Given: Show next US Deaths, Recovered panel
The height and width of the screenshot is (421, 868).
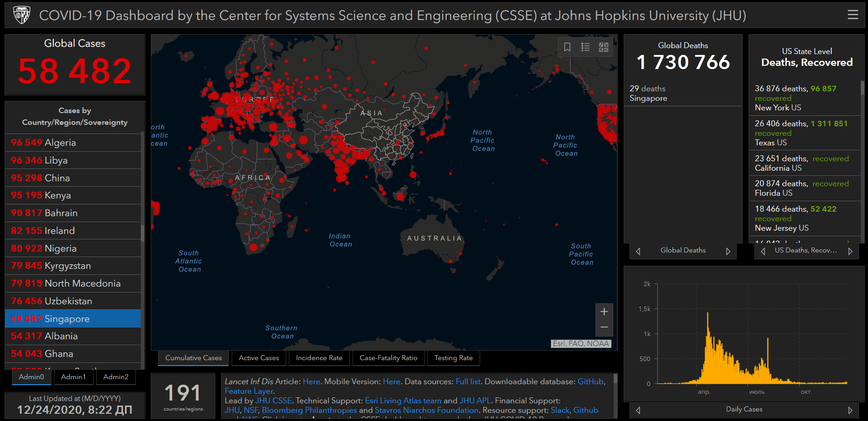Looking at the screenshot, I should click(x=850, y=251).
